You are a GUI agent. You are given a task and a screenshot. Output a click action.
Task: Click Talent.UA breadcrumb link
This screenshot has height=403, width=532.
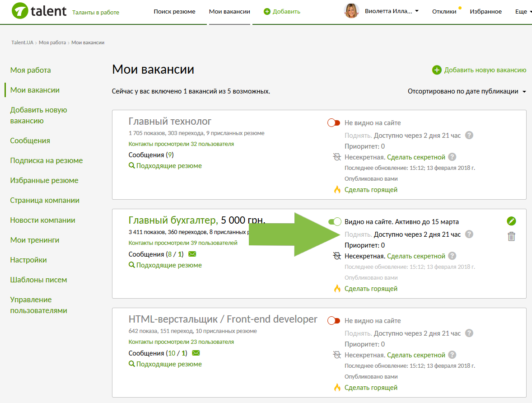23,42
